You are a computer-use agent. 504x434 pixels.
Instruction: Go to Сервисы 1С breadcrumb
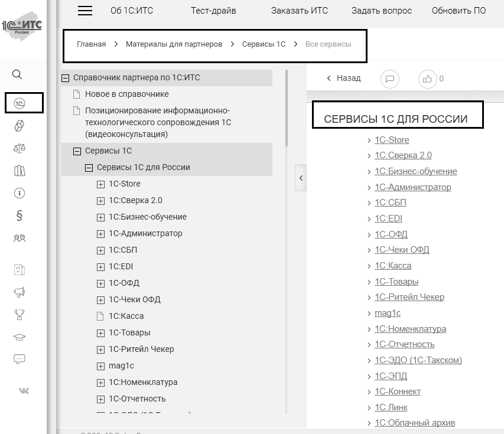click(x=264, y=44)
